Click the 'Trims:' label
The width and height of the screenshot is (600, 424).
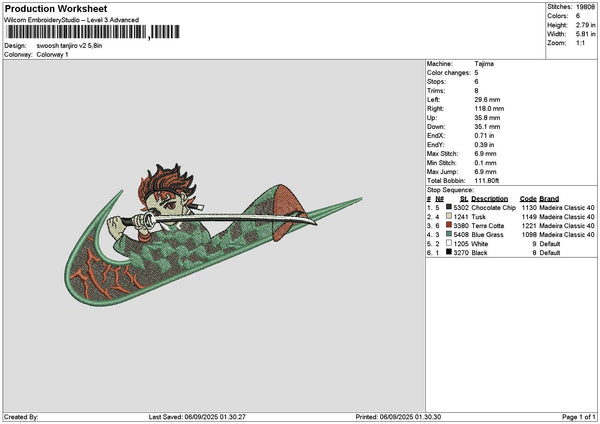coord(436,91)
